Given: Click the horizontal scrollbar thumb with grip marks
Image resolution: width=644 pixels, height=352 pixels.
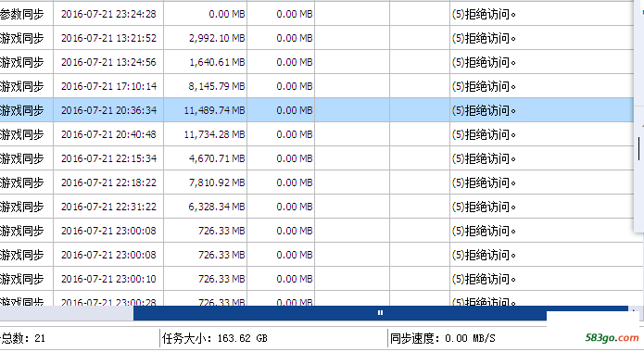Looking at the screenshot, I should point(381,313).
